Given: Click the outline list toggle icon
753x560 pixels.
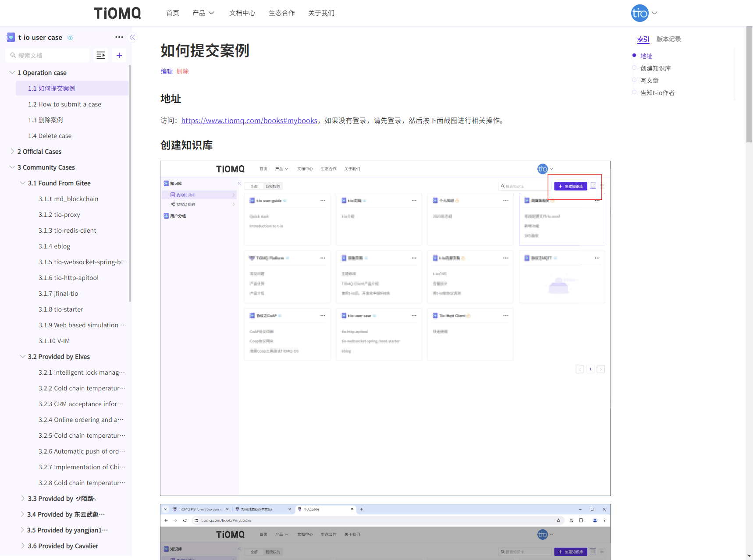Looking at the screenshot, I should 101,55.
